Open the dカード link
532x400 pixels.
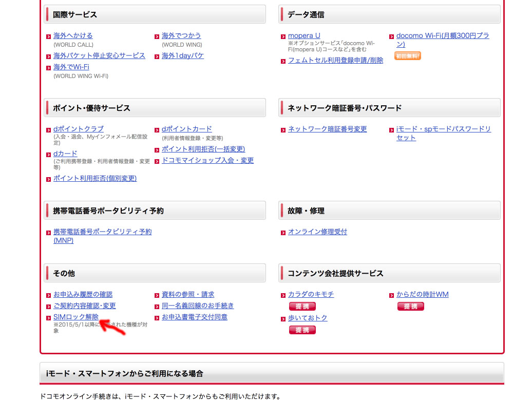(65, 154)
